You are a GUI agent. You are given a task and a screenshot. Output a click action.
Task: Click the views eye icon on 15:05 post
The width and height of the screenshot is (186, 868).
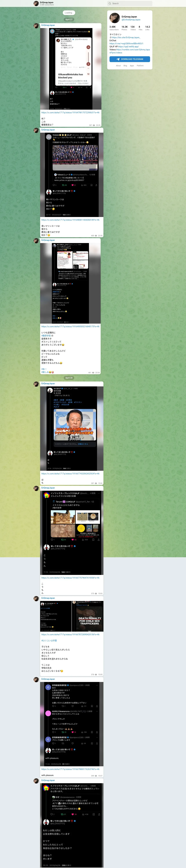click(x=96, y=675)
